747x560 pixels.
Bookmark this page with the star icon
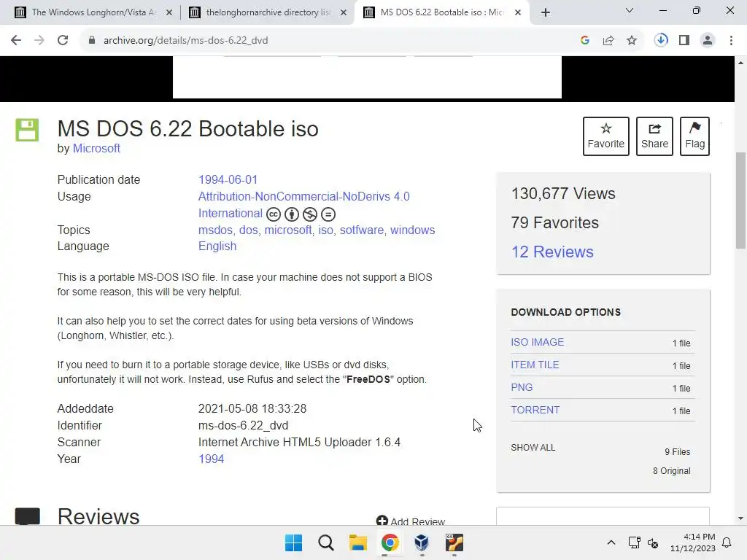pos(632,41)
